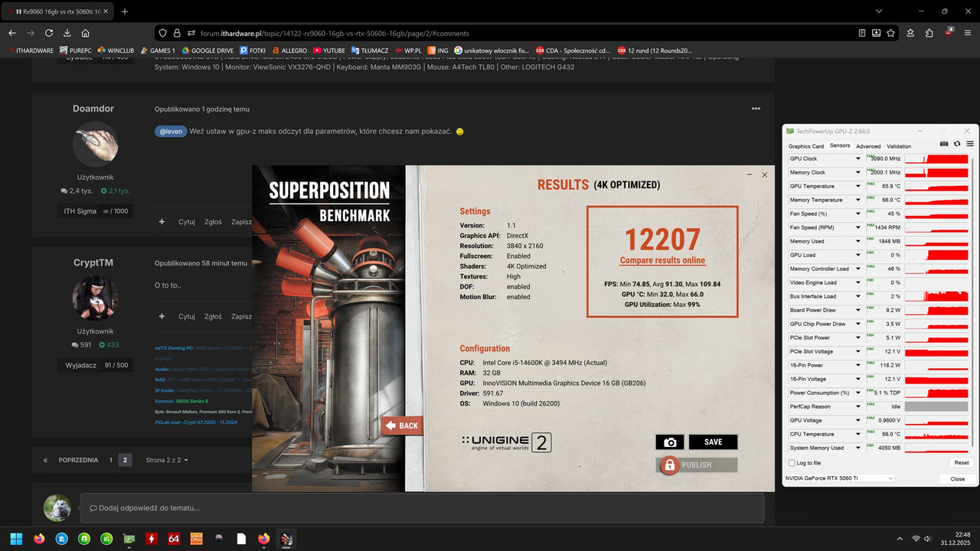This screenshot has width=980, height=551.
Task: Click the @leven mention tag
Action: [170, 131]
